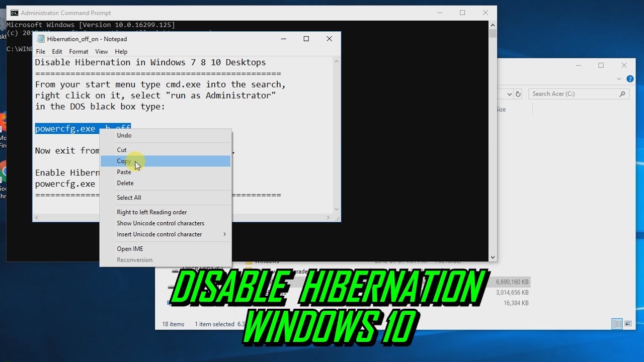
Task: Toggle Right to left Reading order
Action: 166,212
